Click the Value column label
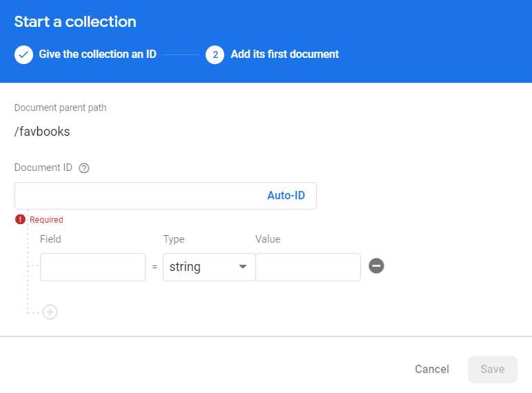The image size is (532, 393). pos(268,239)
